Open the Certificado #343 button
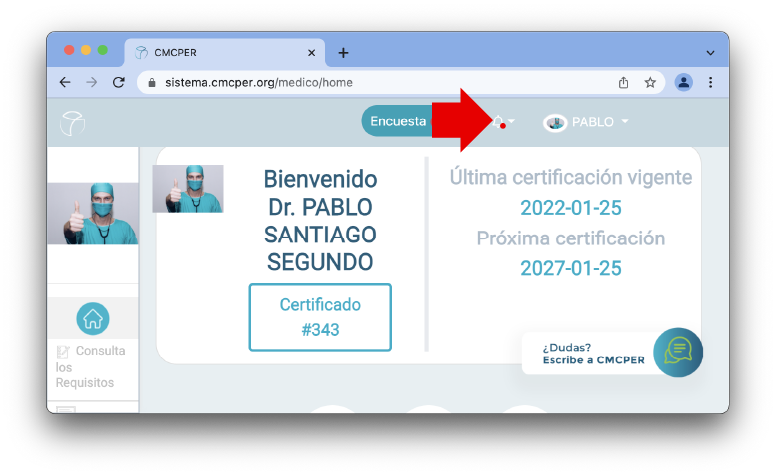The height and width of the screenshot is (476, 777). click(320, 317)
